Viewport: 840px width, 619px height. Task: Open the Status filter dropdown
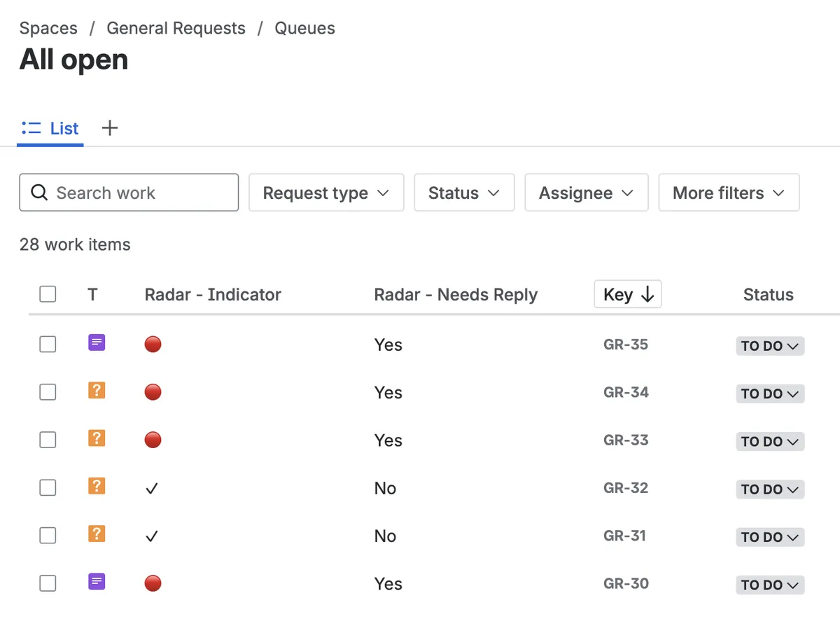coord(464,193)
